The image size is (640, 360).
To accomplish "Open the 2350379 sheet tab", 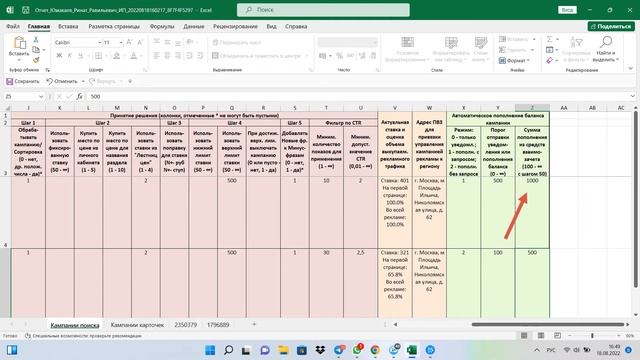I will coord(185,325).
